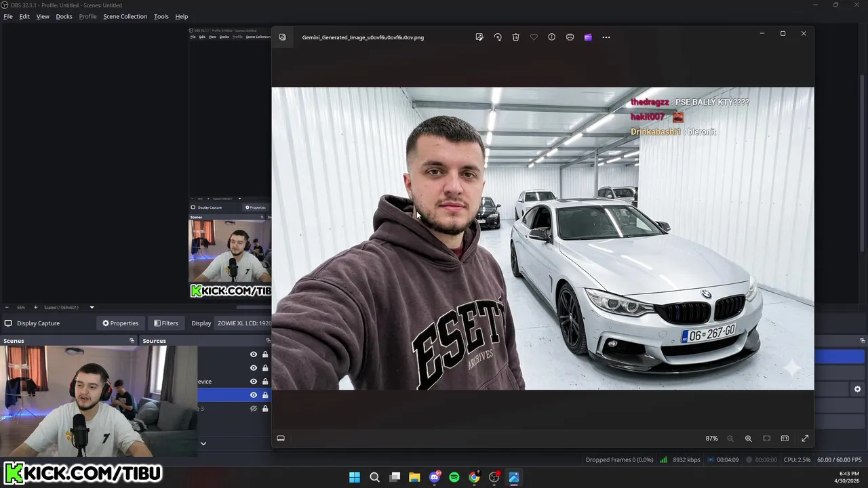This screenshot has width=868, height=488.
Task: Click the gear icon in OBS right panel
Action: pyautogui.click(x=857, y=389)
